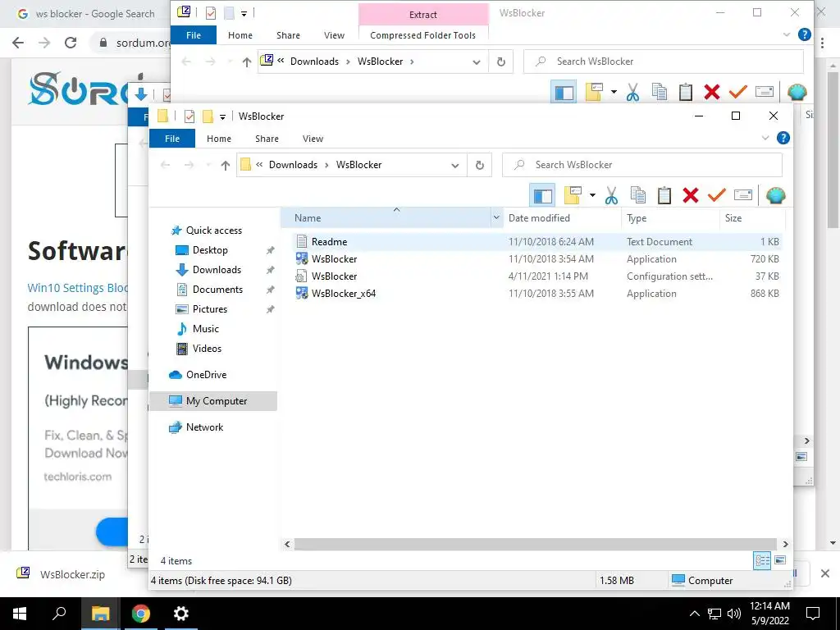Select the WsBlocker configuration settings file
840x630 pixels.
click(335, 276)
